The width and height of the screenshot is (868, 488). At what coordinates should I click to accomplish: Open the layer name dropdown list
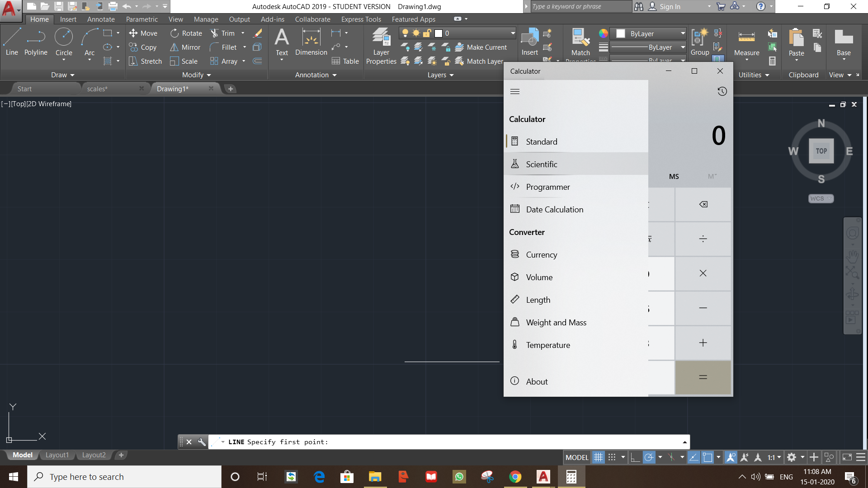point(513,33)
